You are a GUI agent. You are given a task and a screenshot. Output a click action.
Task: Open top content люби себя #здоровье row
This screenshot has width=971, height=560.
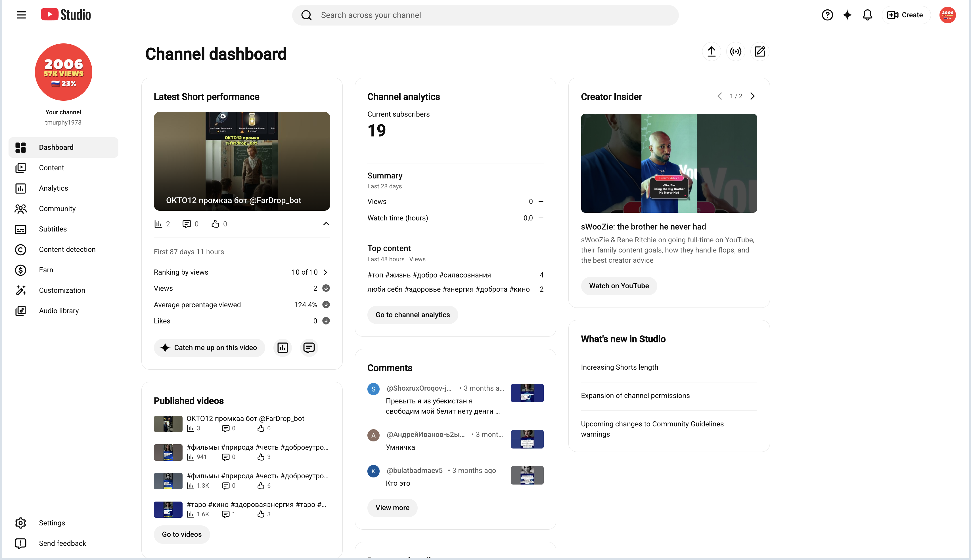pyautogui.click(x=455, y=289)
